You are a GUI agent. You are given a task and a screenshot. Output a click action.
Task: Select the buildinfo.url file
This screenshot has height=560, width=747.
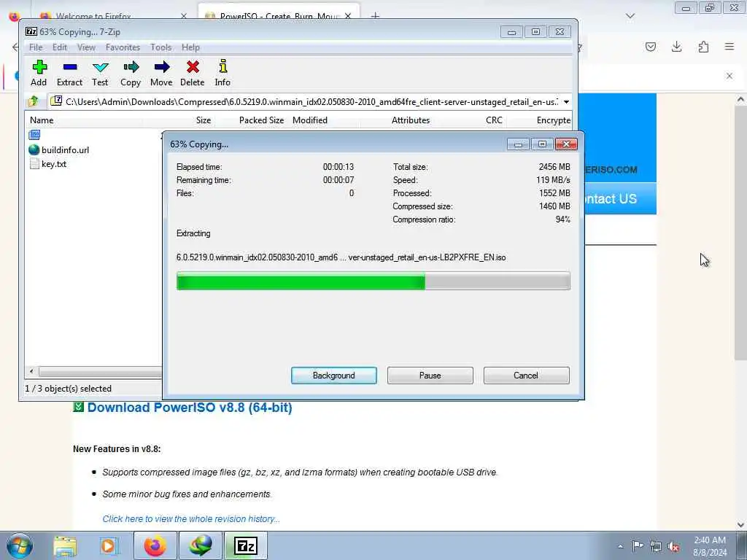click(x=59, y=150)
